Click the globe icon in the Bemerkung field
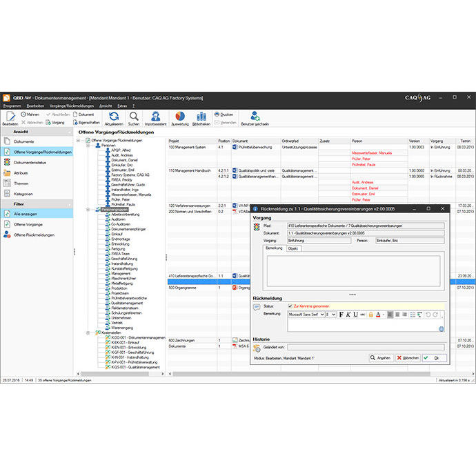Viewport: 476px width, 476px height. (442, 329)
